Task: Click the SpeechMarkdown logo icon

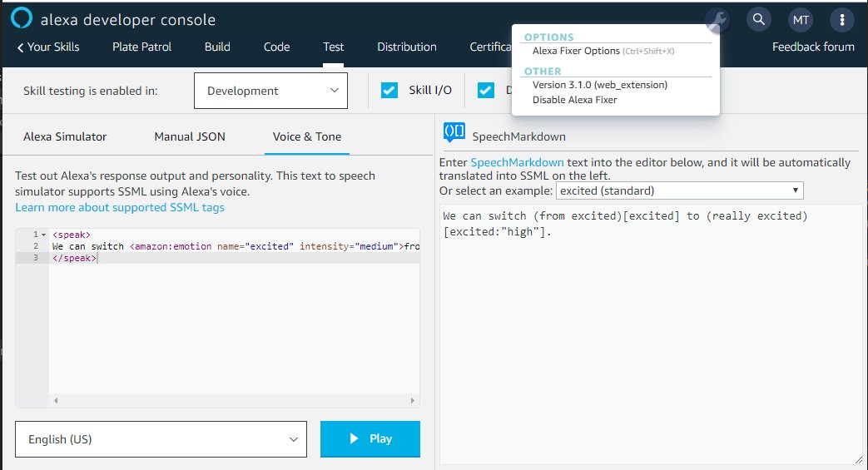Action: pyautogui.click(x=454, y=132)
